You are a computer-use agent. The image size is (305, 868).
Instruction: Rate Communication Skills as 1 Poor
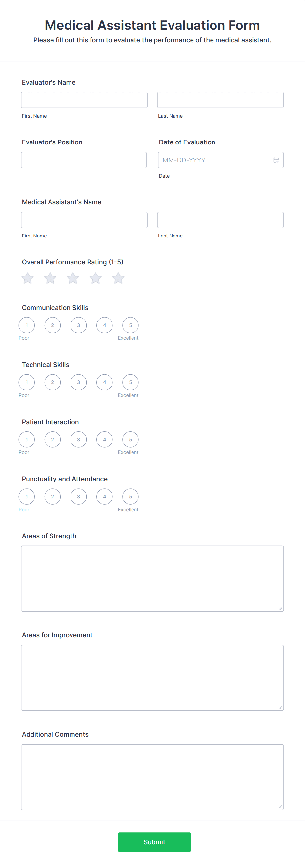27,325
